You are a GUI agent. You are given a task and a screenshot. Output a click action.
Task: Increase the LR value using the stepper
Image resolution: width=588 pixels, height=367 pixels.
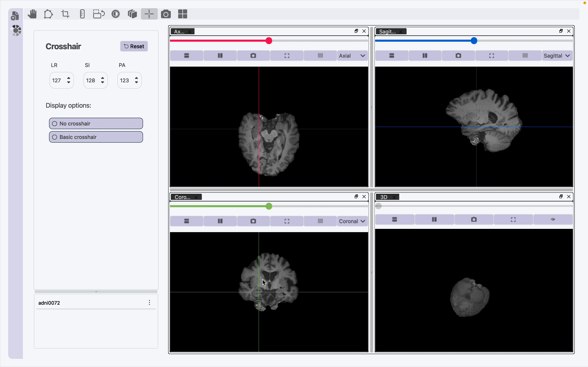point(69,78)
